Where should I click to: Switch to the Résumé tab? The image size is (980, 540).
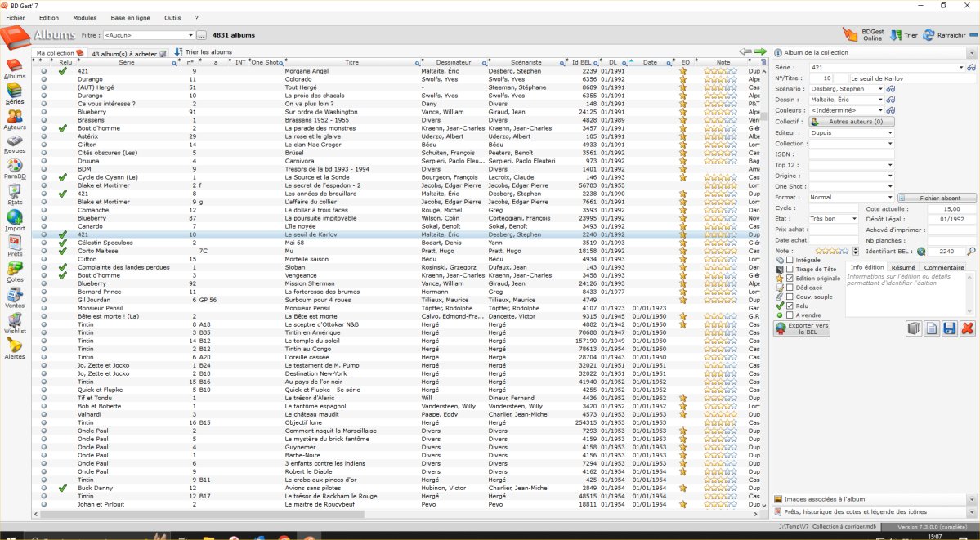tap(903, 267)
